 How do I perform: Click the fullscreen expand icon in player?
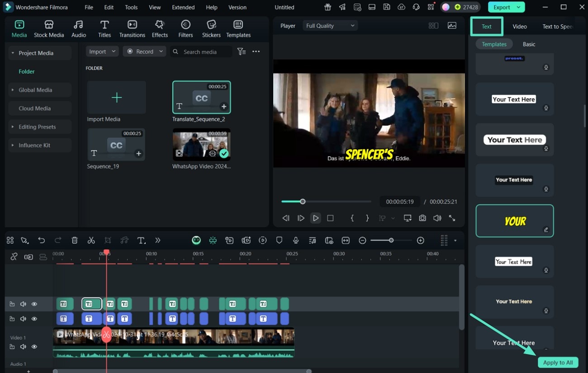click(452, 218)
